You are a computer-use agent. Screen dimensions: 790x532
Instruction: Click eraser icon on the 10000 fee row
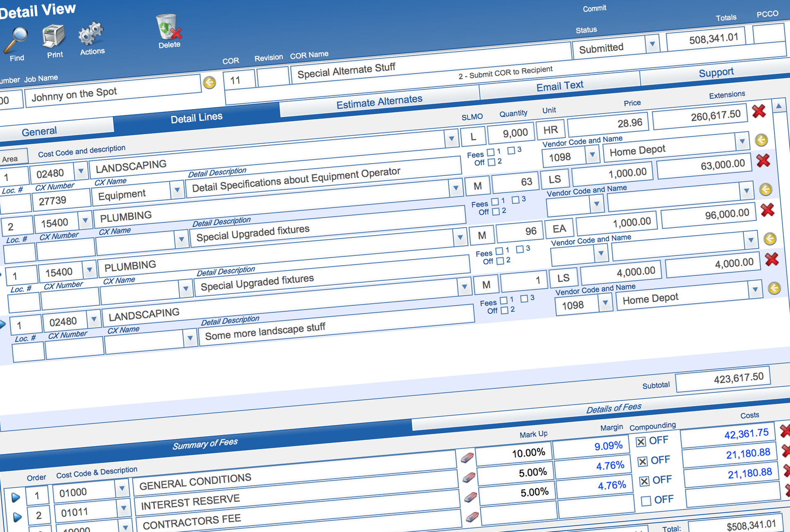472,517
